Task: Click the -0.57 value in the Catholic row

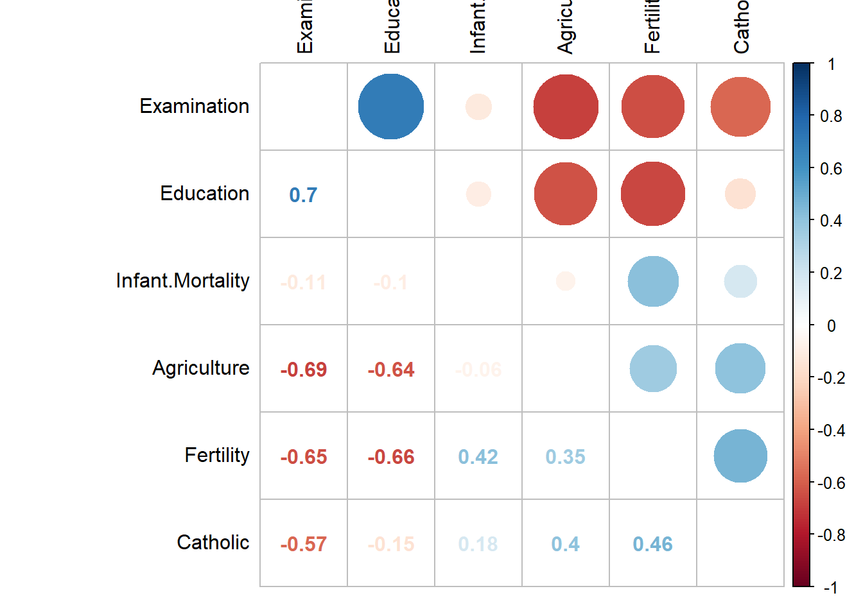Action: click(304, 544)
